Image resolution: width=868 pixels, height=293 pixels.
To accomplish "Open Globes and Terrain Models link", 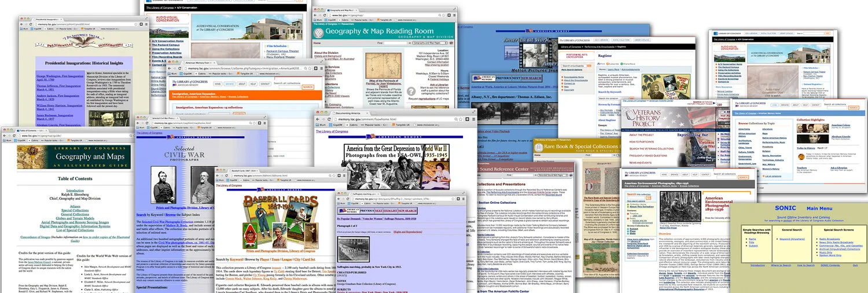I will pyautogui.click(x=75, y=218).
